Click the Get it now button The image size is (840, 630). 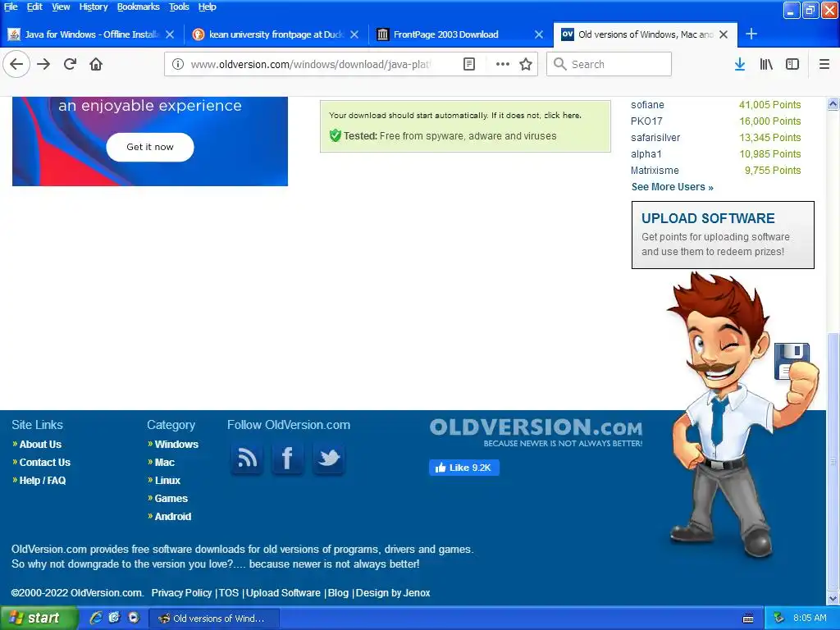[x=150, y=147]
